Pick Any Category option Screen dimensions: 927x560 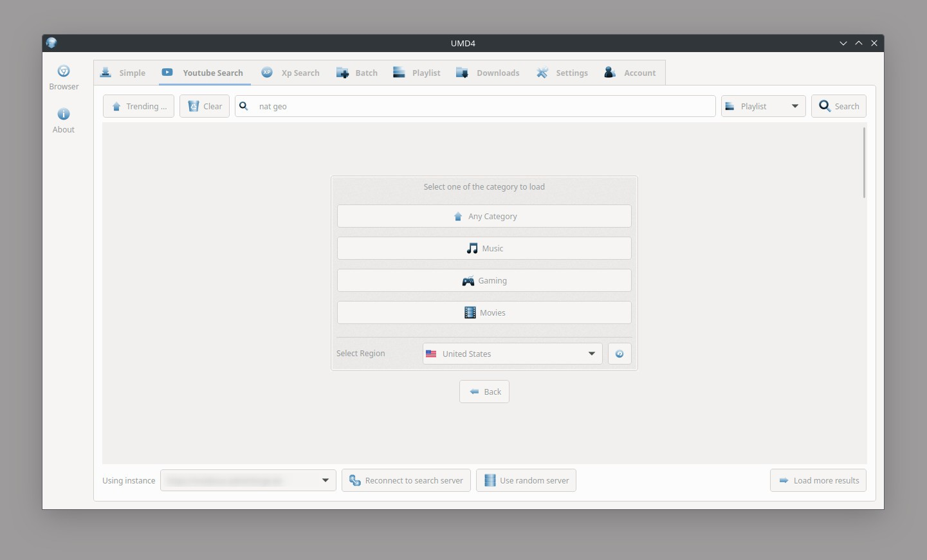coord(484,216)
